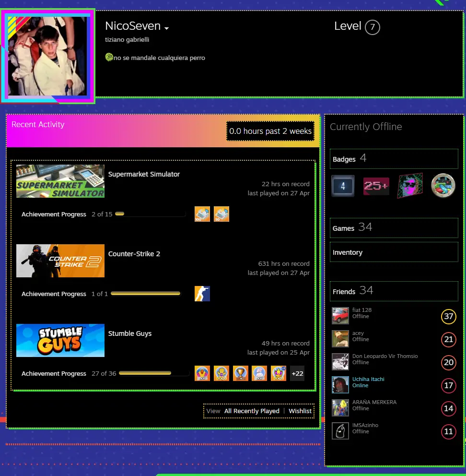
Task: Click the real name tiziano gabrielli
Action: [x=127, y=40]
